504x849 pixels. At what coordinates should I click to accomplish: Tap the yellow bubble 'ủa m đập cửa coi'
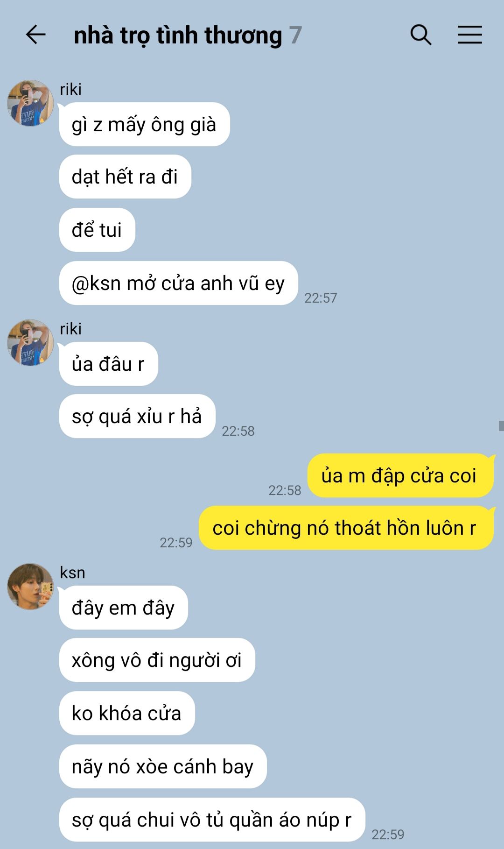click(x=400, y=475)
